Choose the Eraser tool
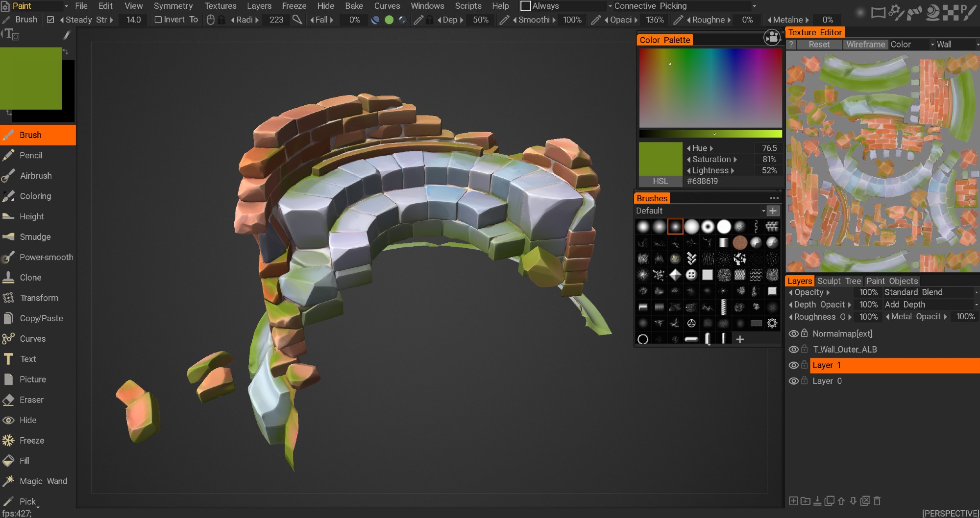The image size is (980, 518). click(31, 400)
